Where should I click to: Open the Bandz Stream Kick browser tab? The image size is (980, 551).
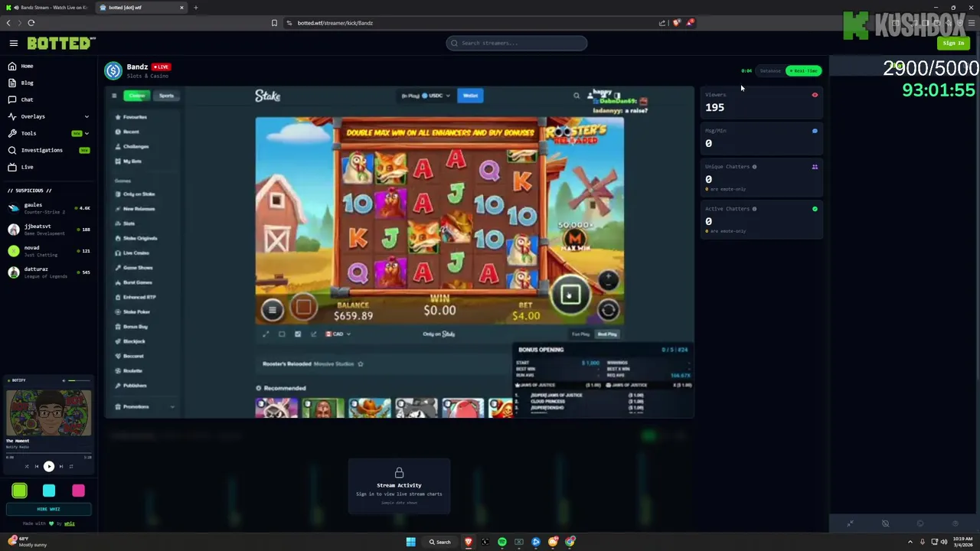pyautogui.click(x=49, y=8)
